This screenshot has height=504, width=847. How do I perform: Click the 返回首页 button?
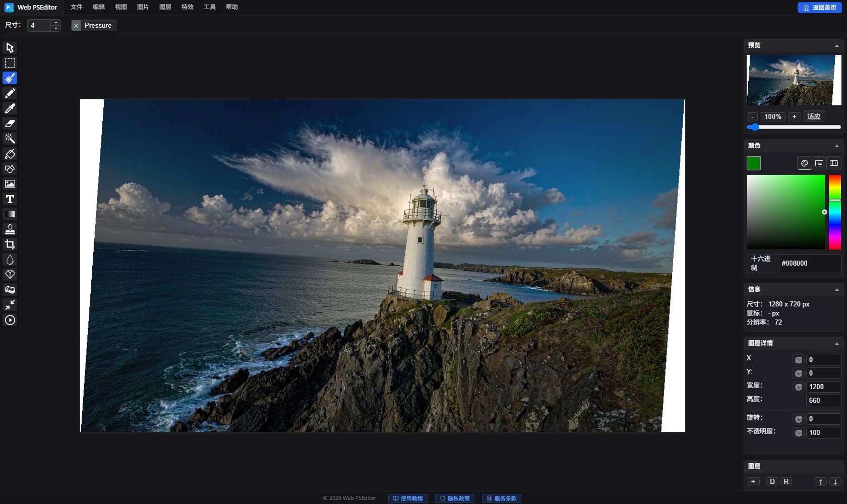click(x=820, y=8)
